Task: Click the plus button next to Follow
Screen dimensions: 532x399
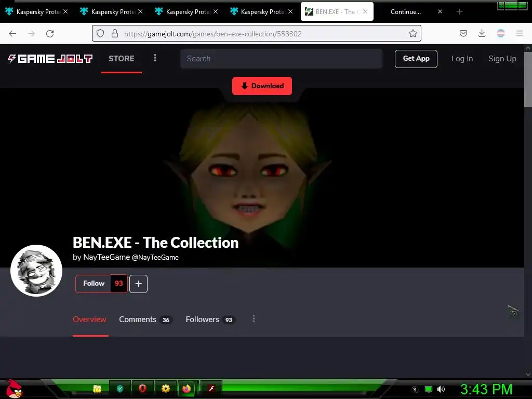Action: (138, 284)
